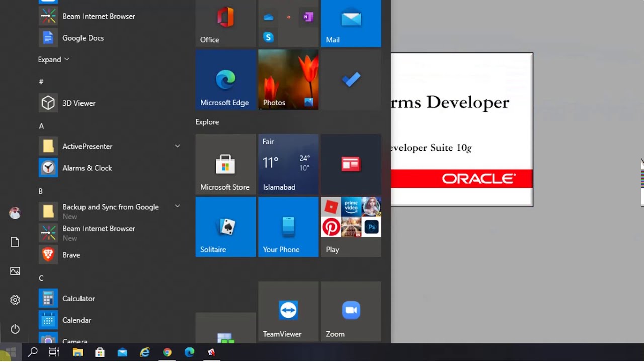This screenshot has width=644, height=362.
Task: Open taskbar Search
Action: coord(33,352)
